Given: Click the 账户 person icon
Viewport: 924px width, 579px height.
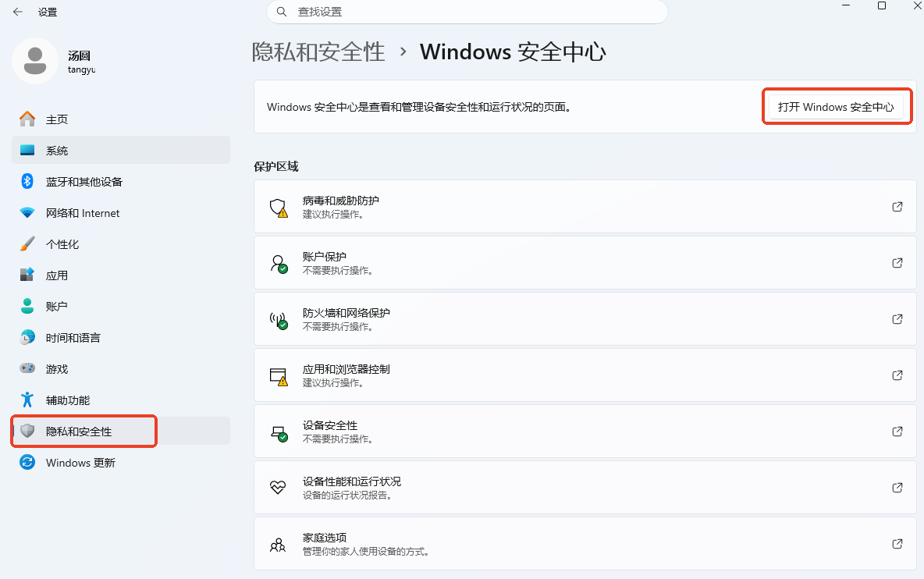Looking at the screenshot, I should [27, 306].
